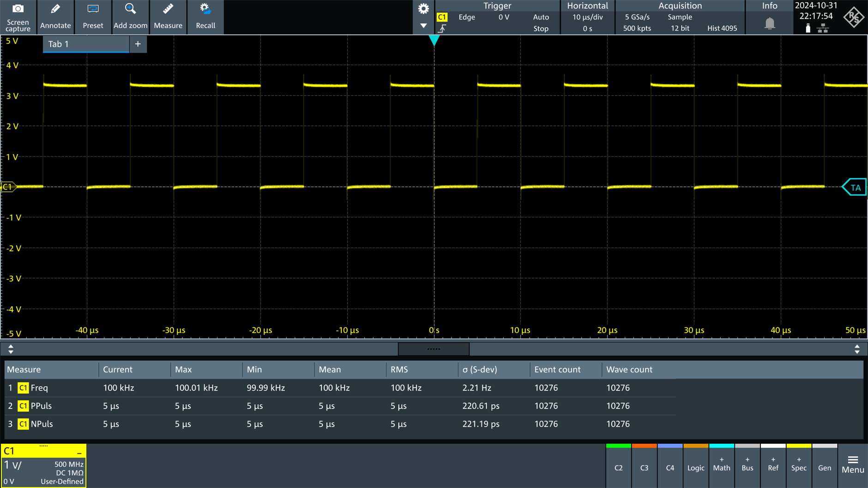868x488 pixels.
Task: Open the settings gear icon
Action: [423, 9]
